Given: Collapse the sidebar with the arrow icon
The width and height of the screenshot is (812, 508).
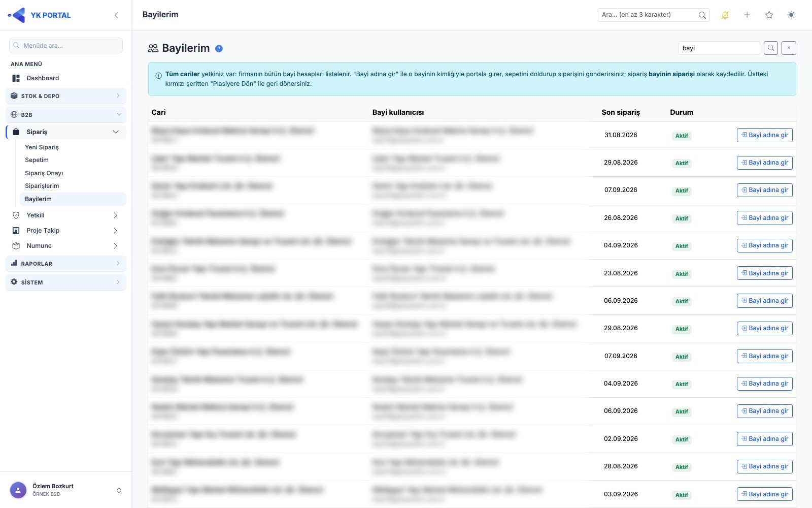Looking at the screenshot, I should click(116, 15).
